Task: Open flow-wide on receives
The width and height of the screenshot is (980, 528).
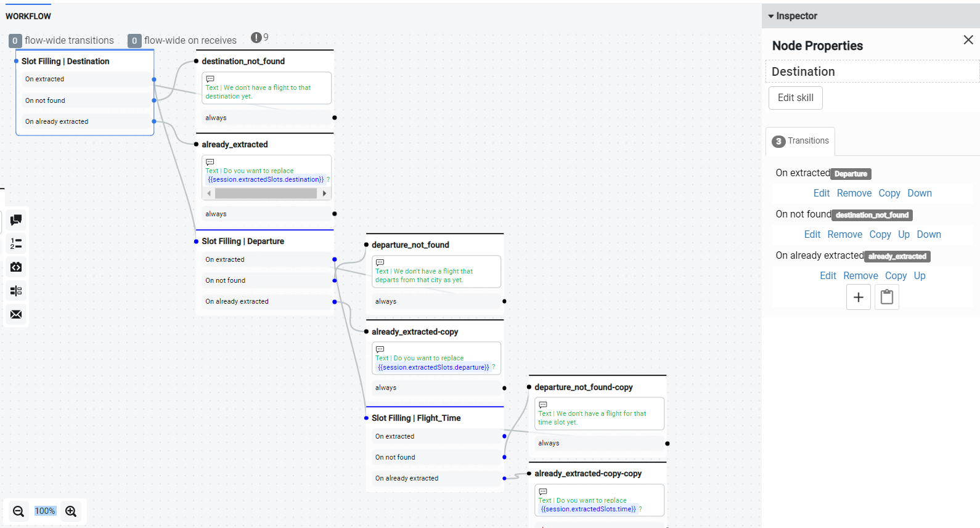Action: (x=182, y=41)
